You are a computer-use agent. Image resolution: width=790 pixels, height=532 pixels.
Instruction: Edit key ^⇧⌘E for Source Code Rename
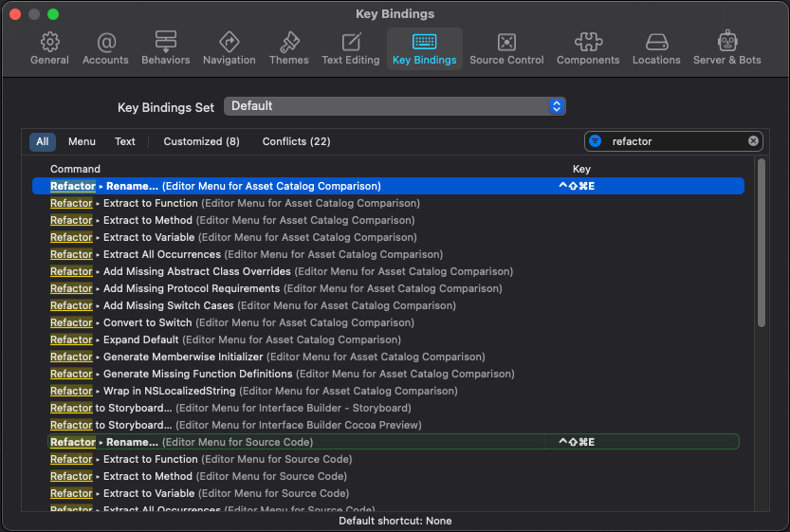pos(577,442)
